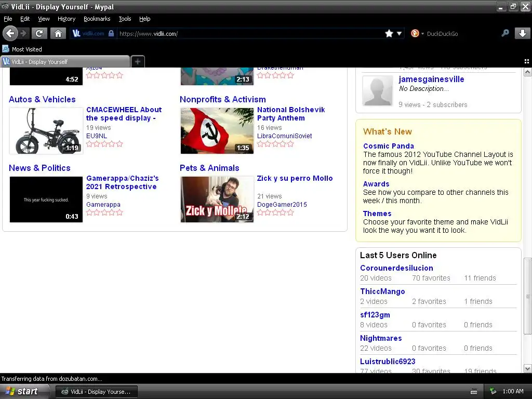Click the tab groups grid icon

coord(527,61)
